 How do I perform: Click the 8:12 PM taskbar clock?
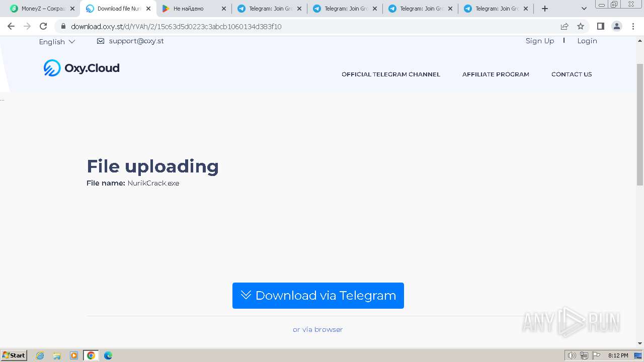[x=618, y=355]
